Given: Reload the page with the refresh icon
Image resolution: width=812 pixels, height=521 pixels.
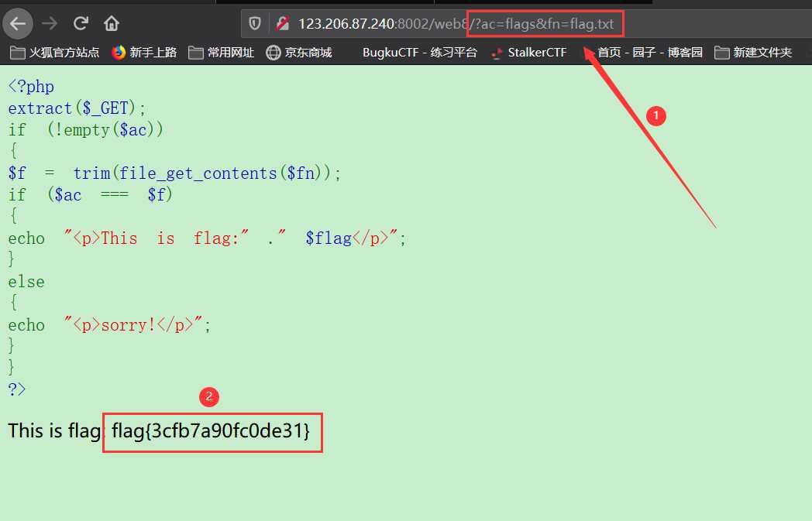Looking at the screenshot, I should [x=81, y=23].
